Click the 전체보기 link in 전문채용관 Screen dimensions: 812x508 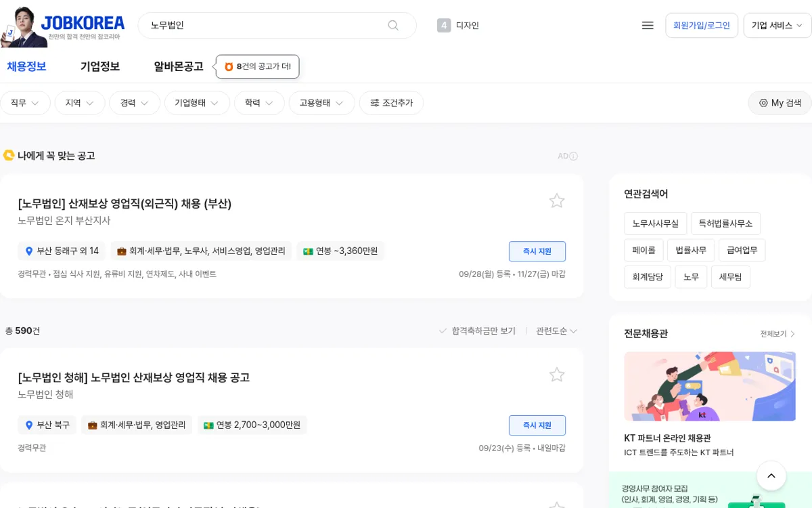[x=777, y=334]
